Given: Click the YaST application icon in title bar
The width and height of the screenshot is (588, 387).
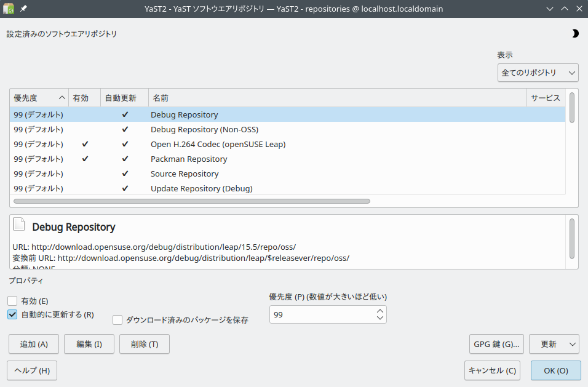Looking at the screenshot, I should 8,9.
